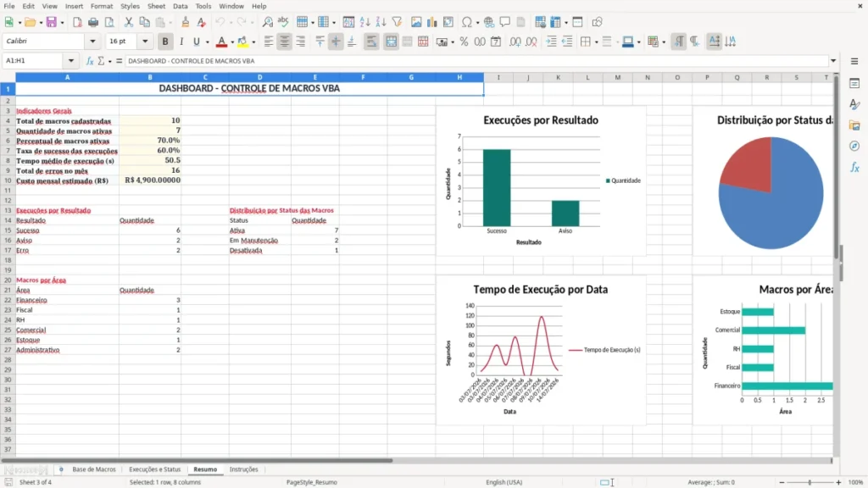Select column header I

tap(498, 77)
